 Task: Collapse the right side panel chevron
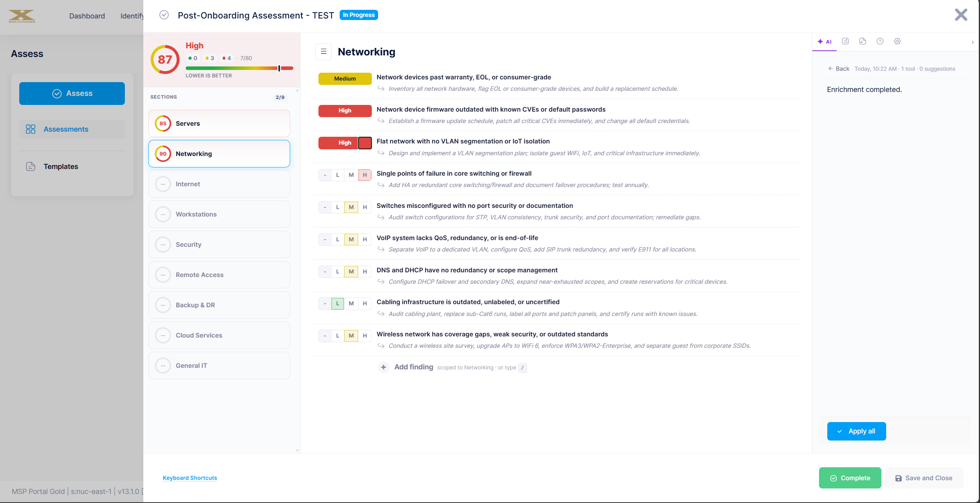coord(973,42)
